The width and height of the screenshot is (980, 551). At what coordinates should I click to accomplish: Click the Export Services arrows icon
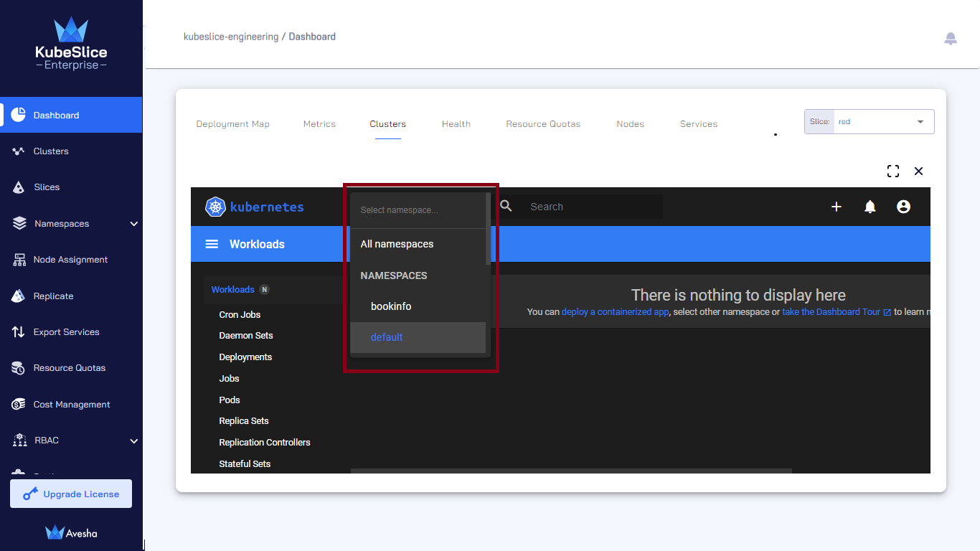click(x=19, y=332)
